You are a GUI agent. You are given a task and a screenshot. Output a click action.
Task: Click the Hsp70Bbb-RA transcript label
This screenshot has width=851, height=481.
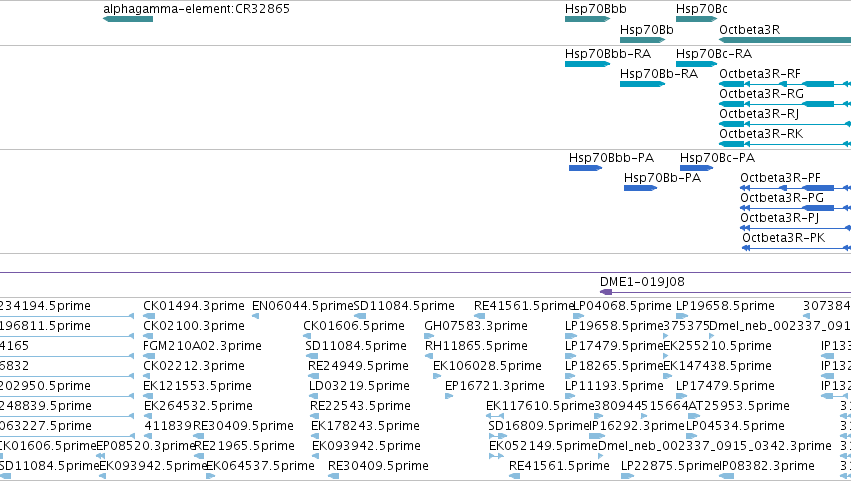click(608, 54)
